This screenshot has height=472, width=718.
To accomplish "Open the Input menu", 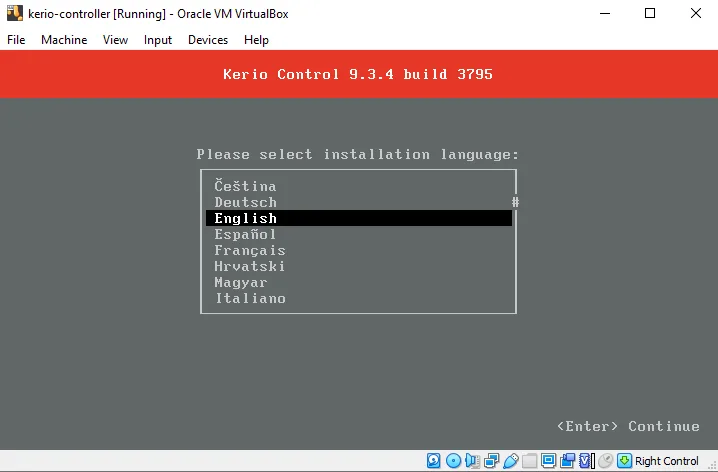I will pos(158,40).
